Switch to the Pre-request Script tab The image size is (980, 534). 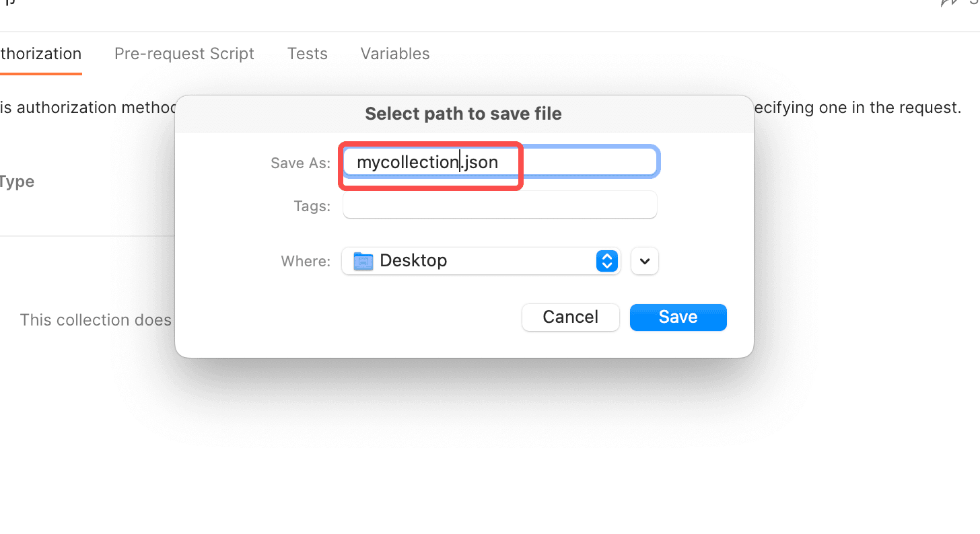[x=184, y=54]
